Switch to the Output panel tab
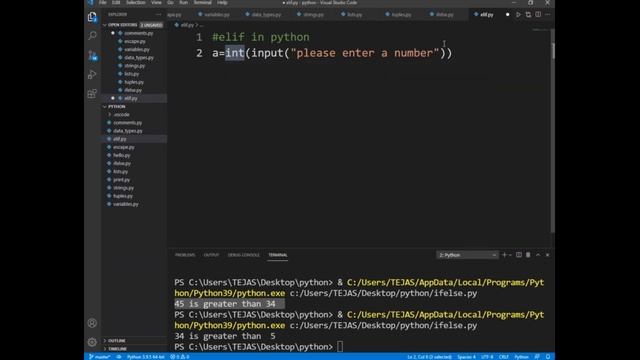640x360 pixels. pos(211,255)
